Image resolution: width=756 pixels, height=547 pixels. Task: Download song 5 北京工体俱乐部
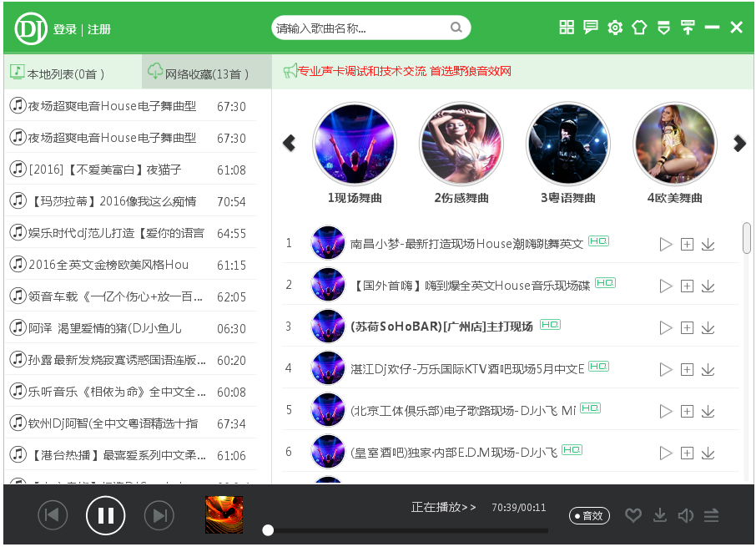(708, 412)
